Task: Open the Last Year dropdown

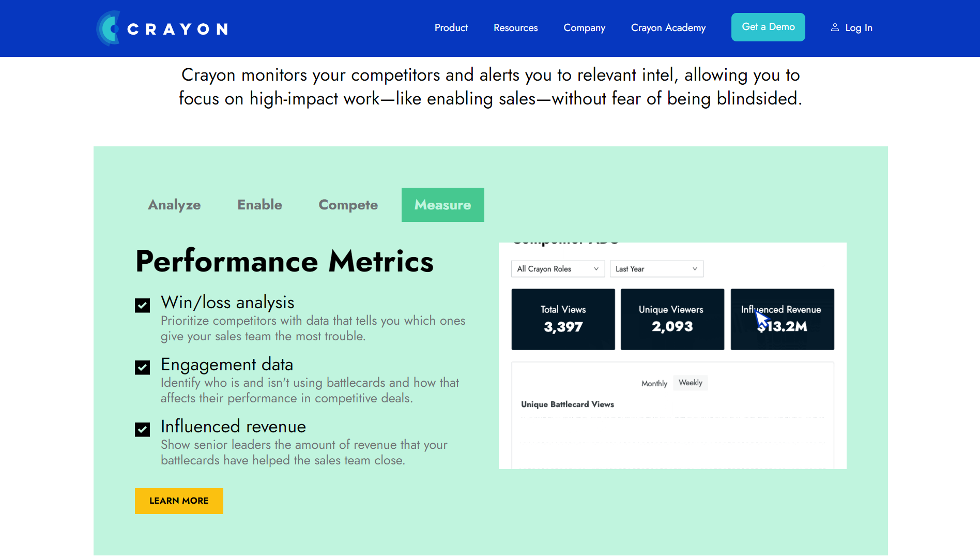Action: coord(656,269)
